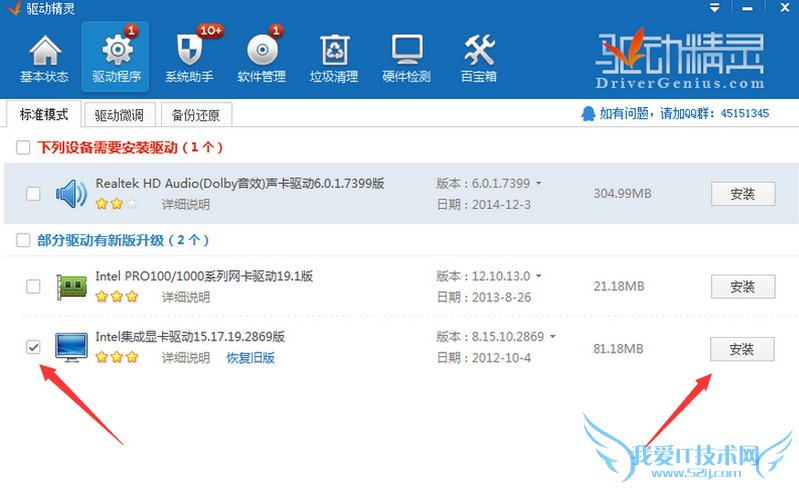Screen dimensions: 799x488
Task: Open 详细说明 for Realtek audio driver
Action: tap(186, 205)
